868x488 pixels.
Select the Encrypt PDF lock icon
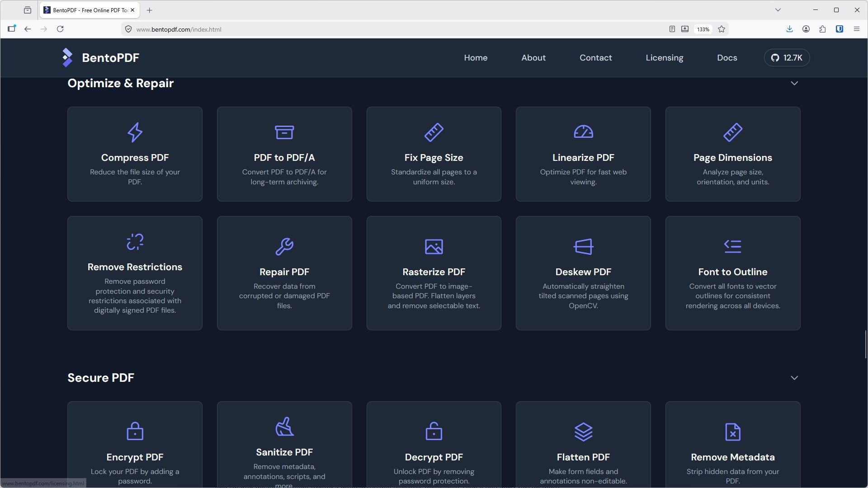point(135,431)
